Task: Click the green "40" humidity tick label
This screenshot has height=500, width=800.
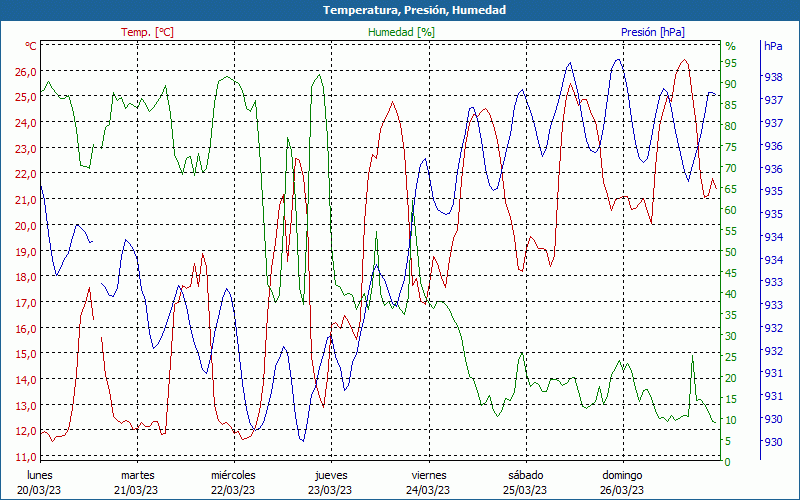Action: tap(731, 294)
